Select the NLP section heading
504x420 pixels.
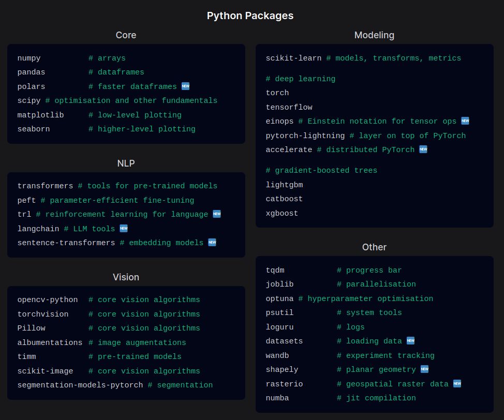[126, 163]
